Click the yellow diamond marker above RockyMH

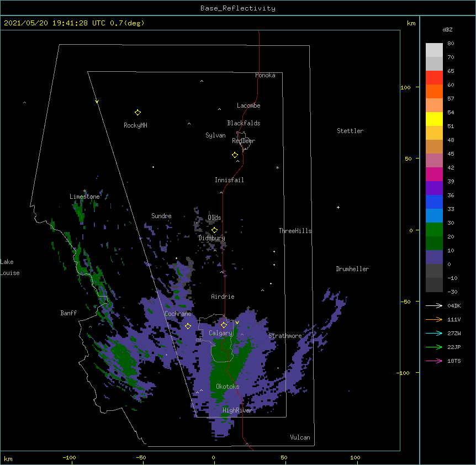pos(137,113)
